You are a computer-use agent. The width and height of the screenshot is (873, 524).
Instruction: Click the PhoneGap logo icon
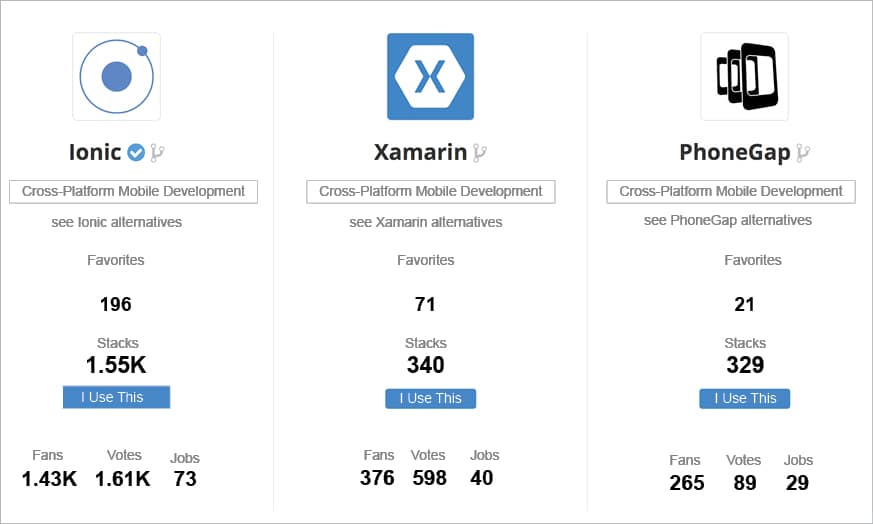point(744,76)
